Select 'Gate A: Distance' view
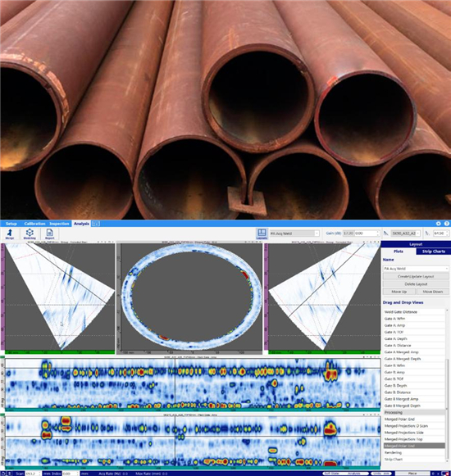 [414, 345]
